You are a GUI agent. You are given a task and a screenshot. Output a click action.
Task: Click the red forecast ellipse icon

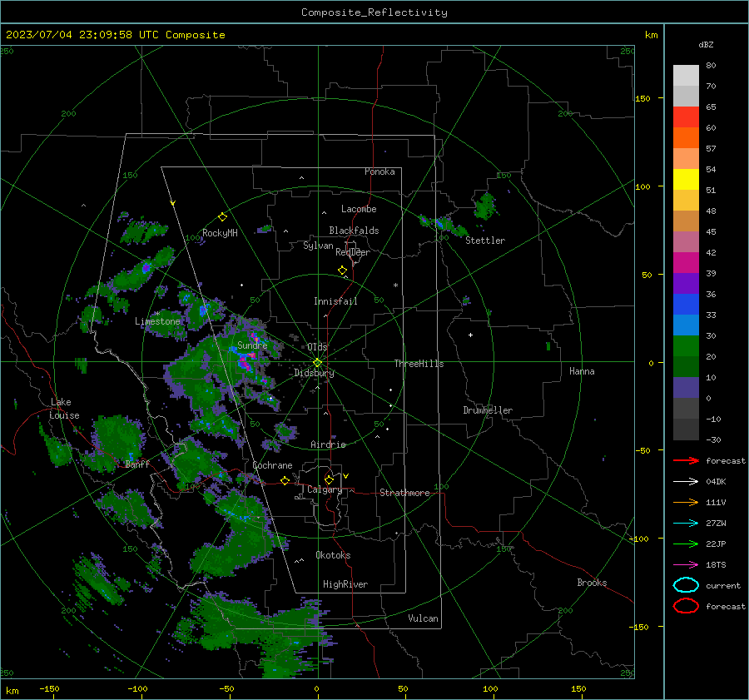686,606
